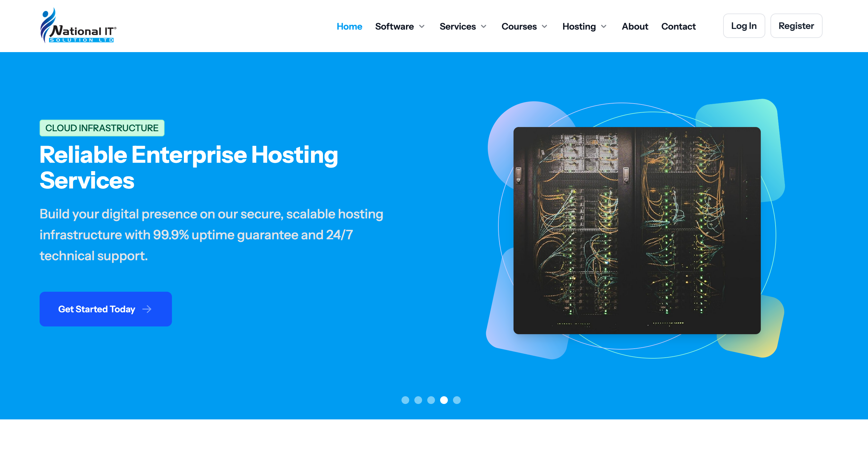Screen dimensions: 868x458
Task: Go to the About page
Action: tap(635, 26)
